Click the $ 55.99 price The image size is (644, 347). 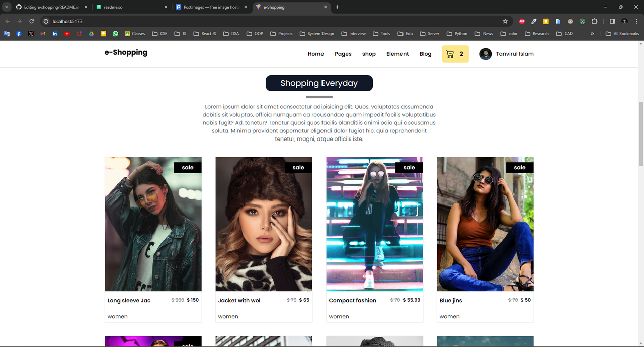coord(412,300)
